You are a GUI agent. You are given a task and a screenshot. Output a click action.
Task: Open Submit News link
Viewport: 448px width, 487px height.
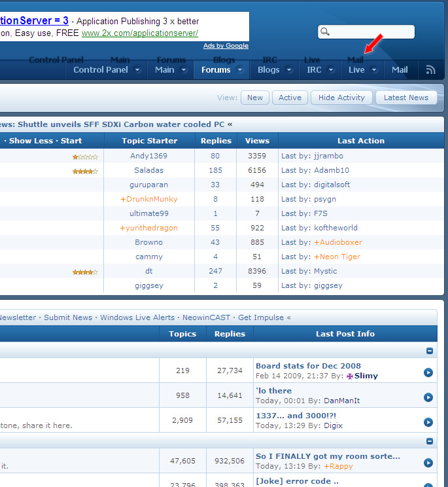click(x=68, y=317)
